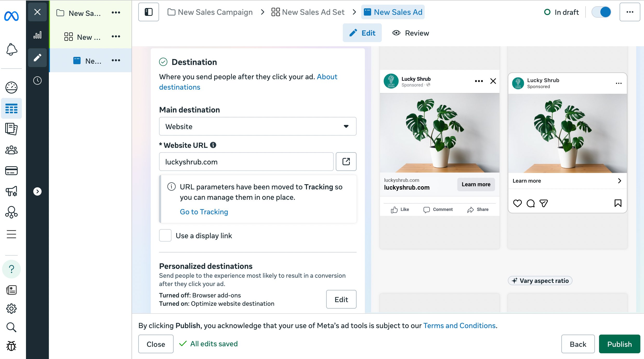Click the Website URL input field

point(246,162)
